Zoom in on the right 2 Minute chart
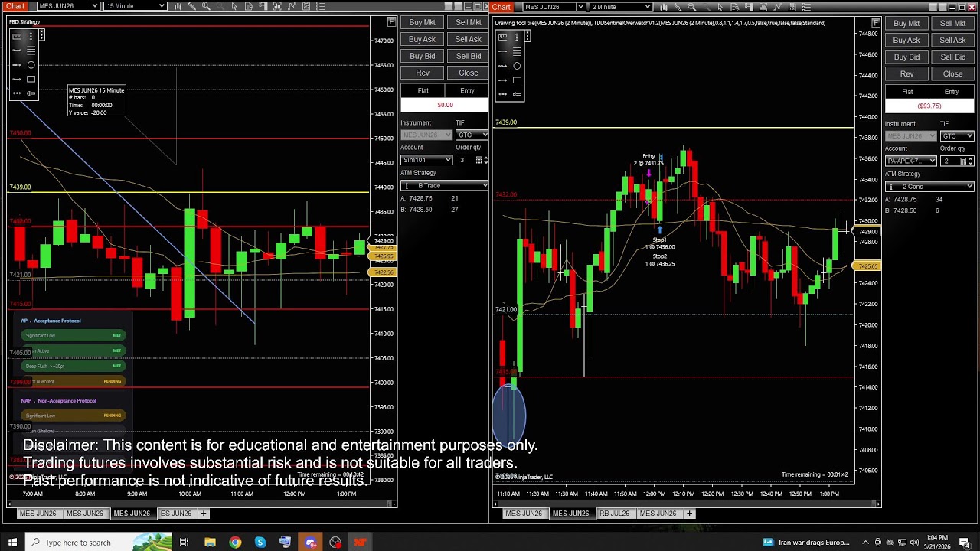This screenshot has width=980, height=551. pyautogui.click(x=692, y=7)
